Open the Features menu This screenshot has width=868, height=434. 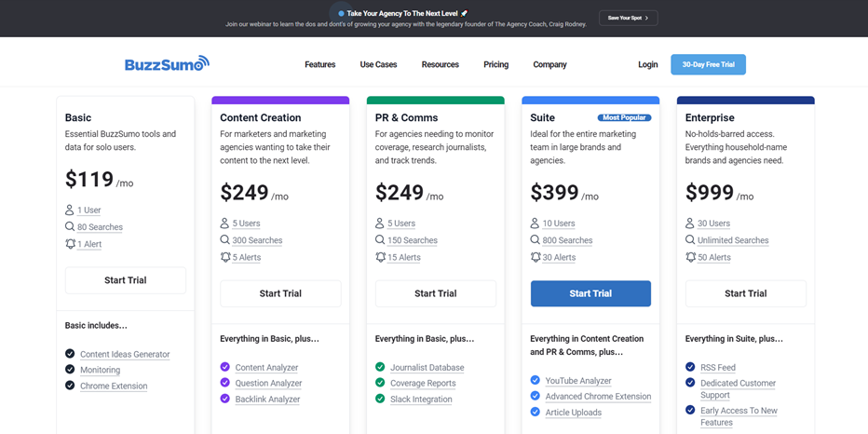click(320, 64)
